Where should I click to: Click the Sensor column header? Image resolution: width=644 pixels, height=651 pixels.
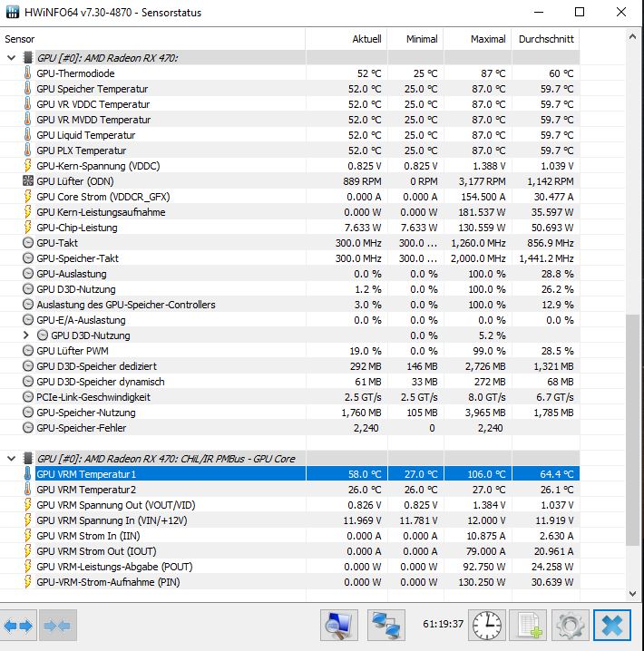pyautogui.click(x=152, y=39)
